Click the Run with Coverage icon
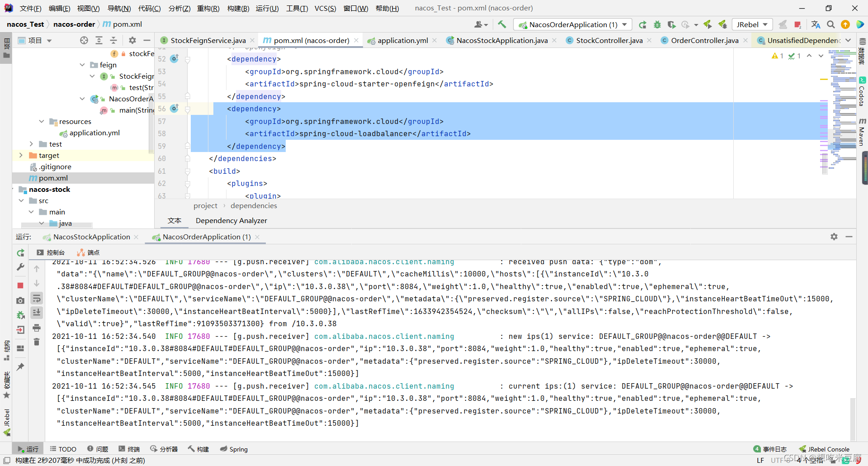This screenshot has width=868, height=466. pos(671,24)
